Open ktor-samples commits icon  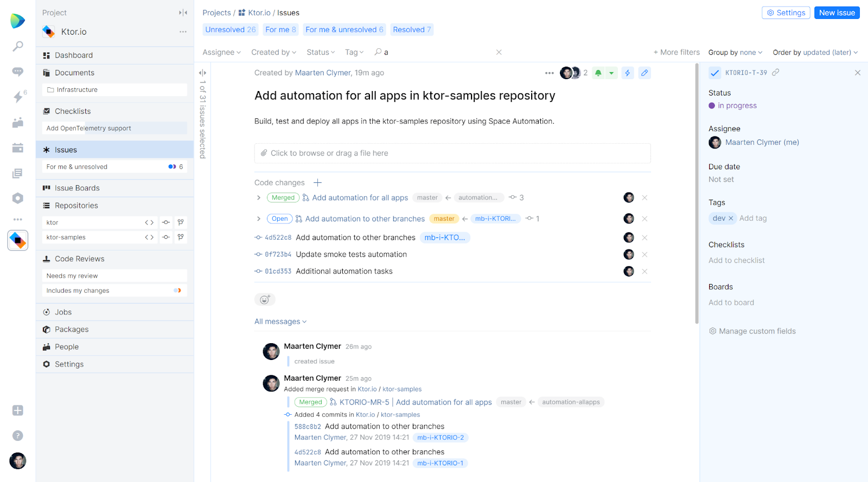(166, 237)
